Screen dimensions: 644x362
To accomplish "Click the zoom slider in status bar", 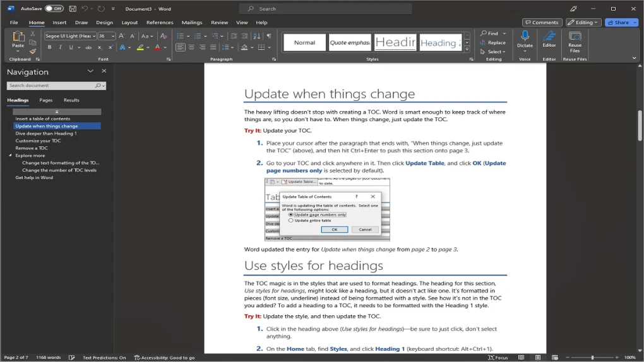I will (592, 358).
